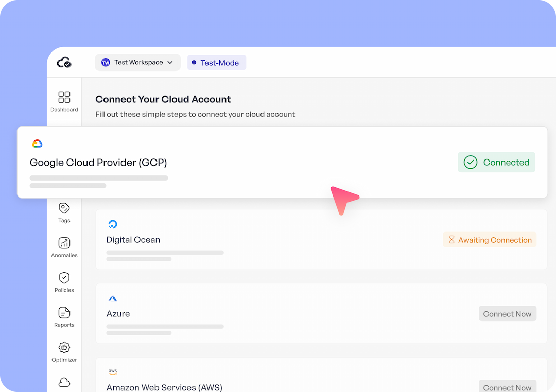Click the Google Cloud logo icon
The width and height of the screenshot is (556, 392).
37,143
